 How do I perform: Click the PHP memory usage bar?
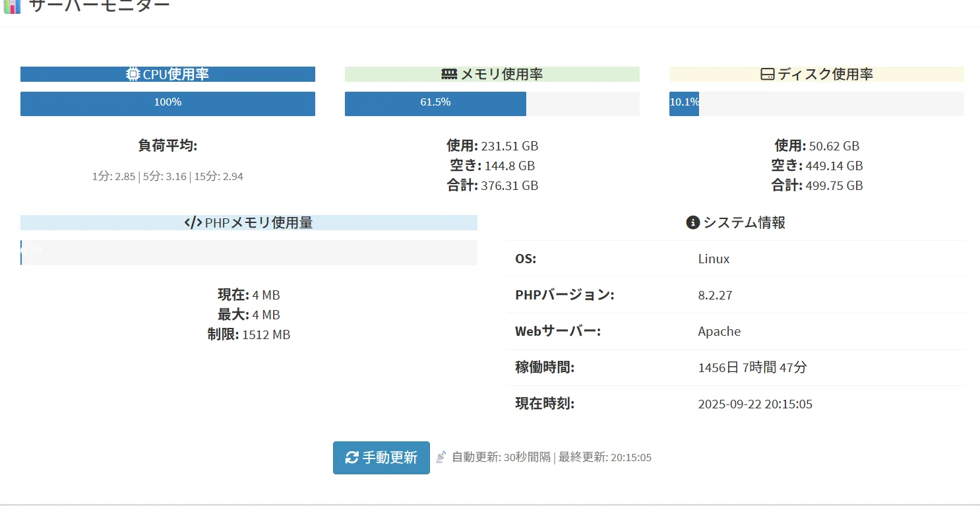point(249,253)
